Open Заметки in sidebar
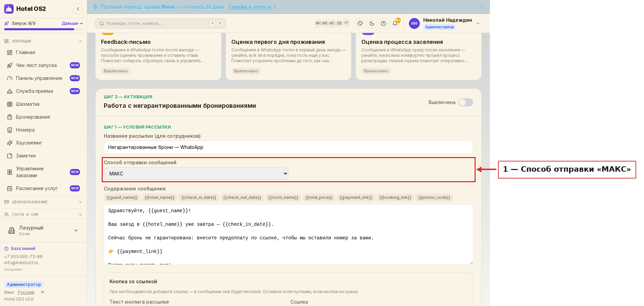Screen dimensions: 644x306 43,156
